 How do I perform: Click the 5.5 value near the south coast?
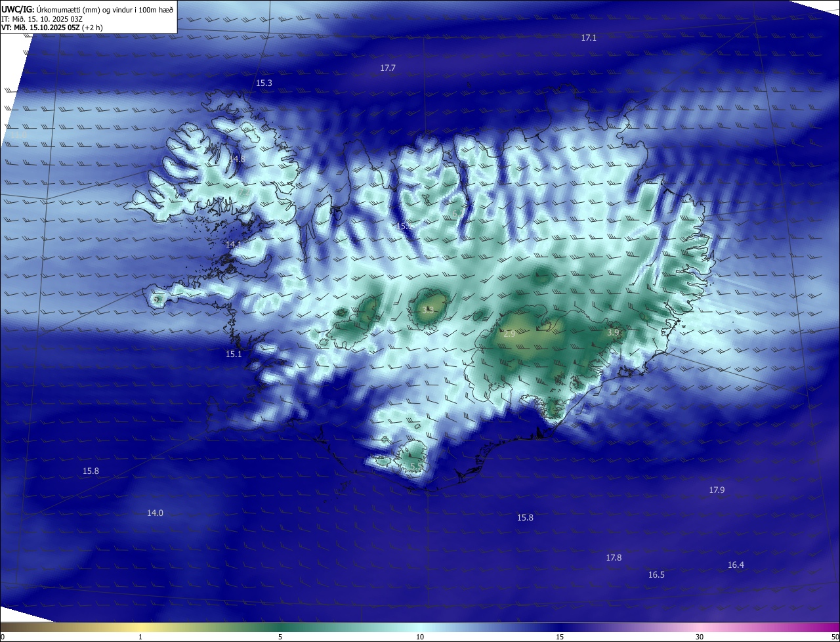416,467
